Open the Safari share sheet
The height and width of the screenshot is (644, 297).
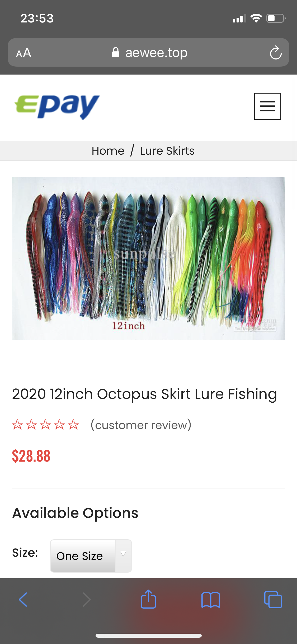(148, 599)
